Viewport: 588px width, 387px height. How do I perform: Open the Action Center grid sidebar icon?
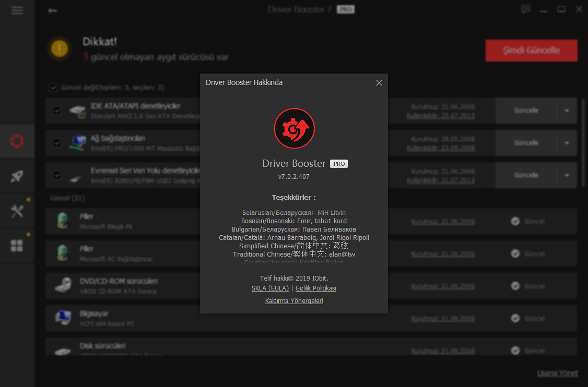[17, 246]
